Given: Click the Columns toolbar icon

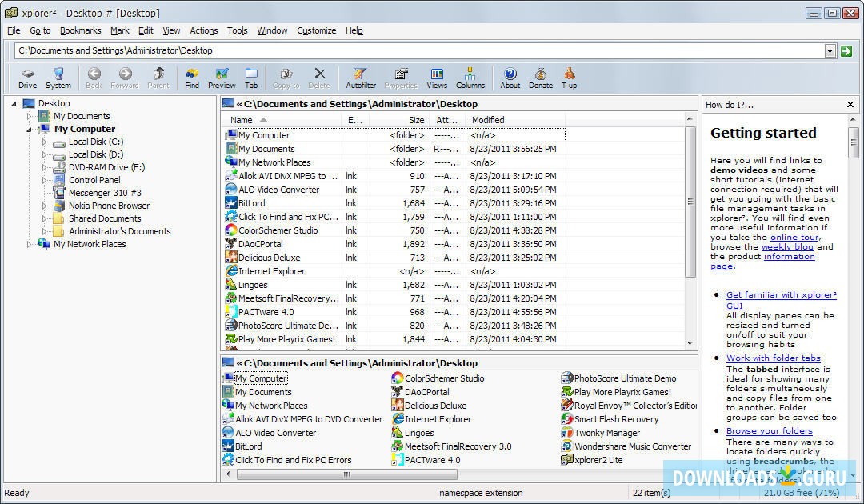Looking at the screenshot, I should click(470, 78).
